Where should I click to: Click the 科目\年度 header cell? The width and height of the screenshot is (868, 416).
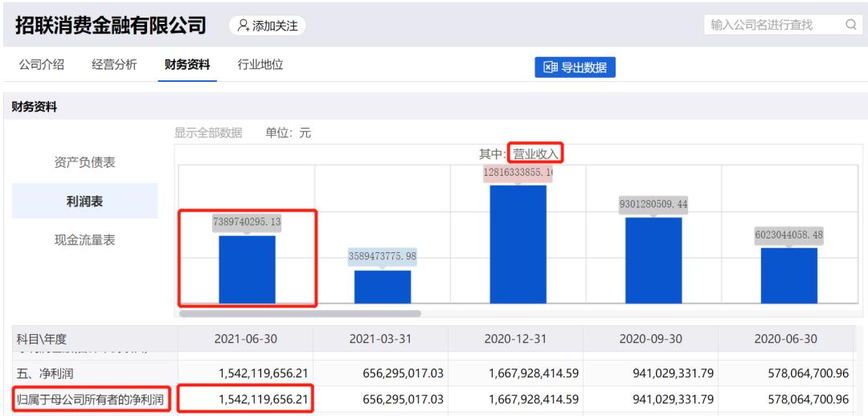[x=95, y=339]
